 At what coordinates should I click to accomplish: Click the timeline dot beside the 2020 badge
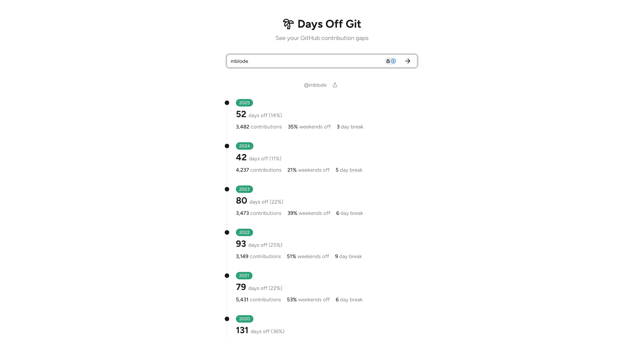227,319
